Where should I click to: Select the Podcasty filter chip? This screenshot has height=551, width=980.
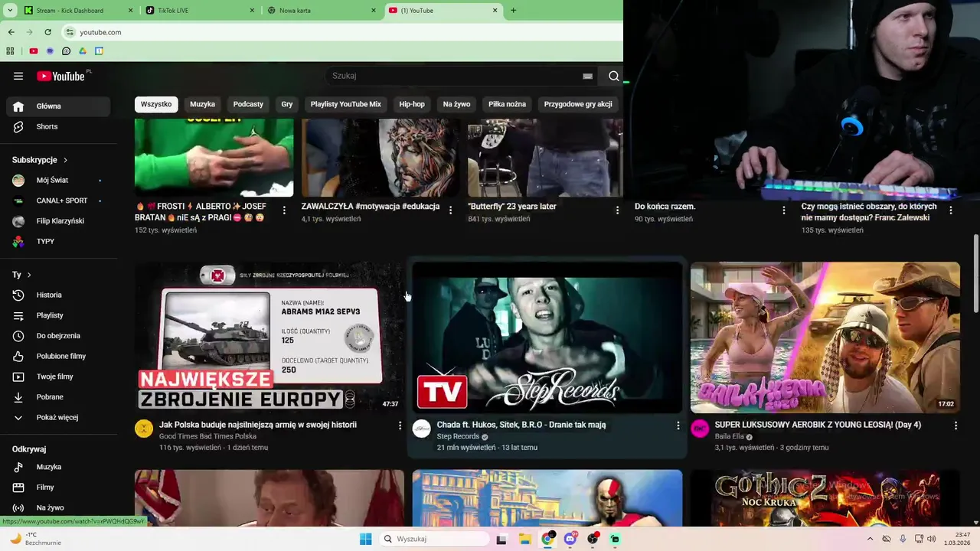tap(248, 104)
